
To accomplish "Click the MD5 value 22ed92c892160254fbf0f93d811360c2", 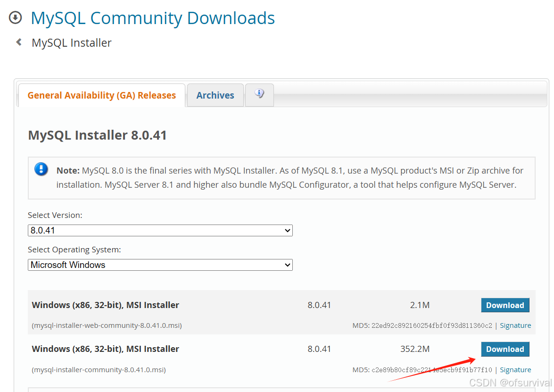I will pos(431,325).
